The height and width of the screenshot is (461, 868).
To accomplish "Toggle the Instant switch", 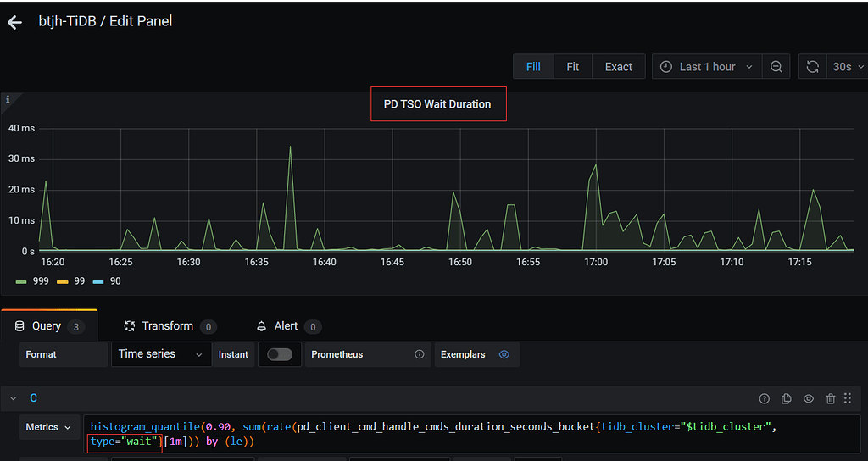I will [x=280, y=354].
